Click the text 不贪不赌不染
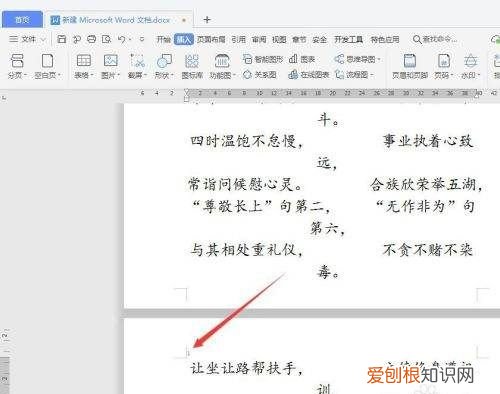500x394 pixels. click(428, 250)
